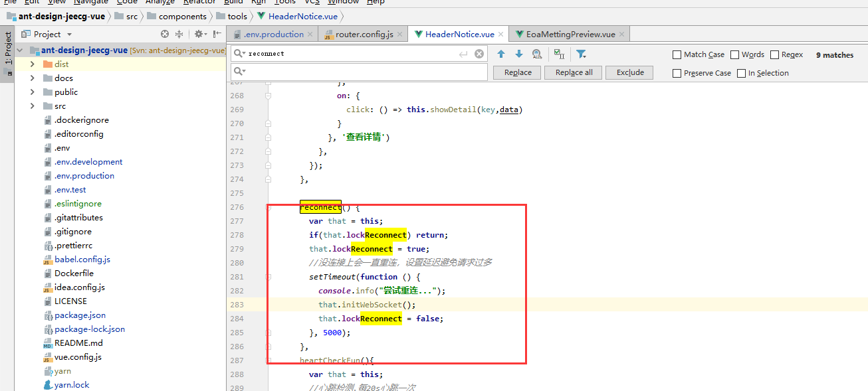
Task: Select vue.config.js in the project tree
Action: (78, 357)
